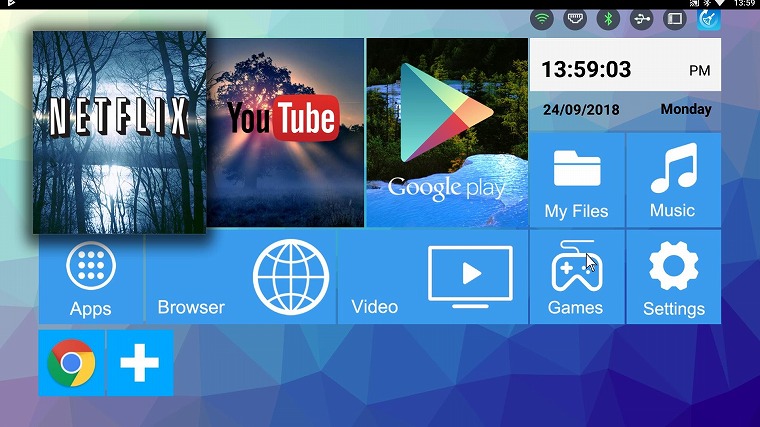Click the date 24/09/2018
760x427 pixels.
(581, 110)
